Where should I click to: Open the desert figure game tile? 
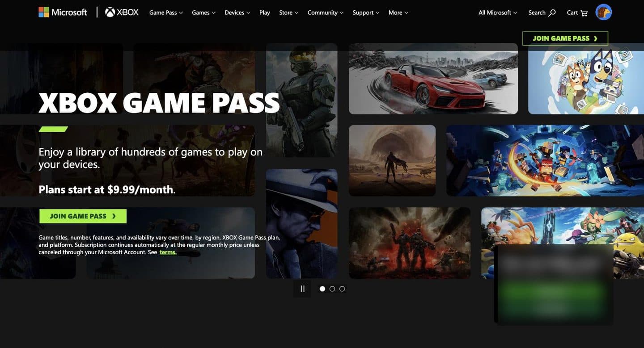[x=392, y=160]
